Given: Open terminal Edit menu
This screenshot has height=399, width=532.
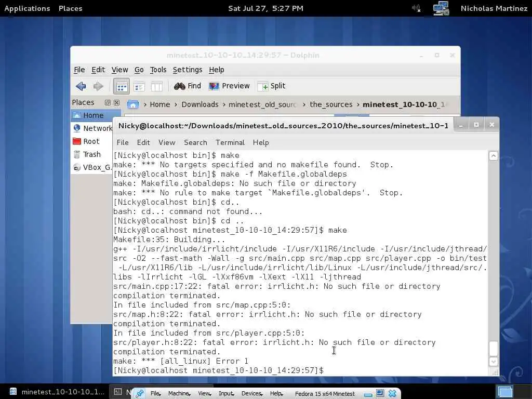Looking at the screenshot, I should point(143,142).
